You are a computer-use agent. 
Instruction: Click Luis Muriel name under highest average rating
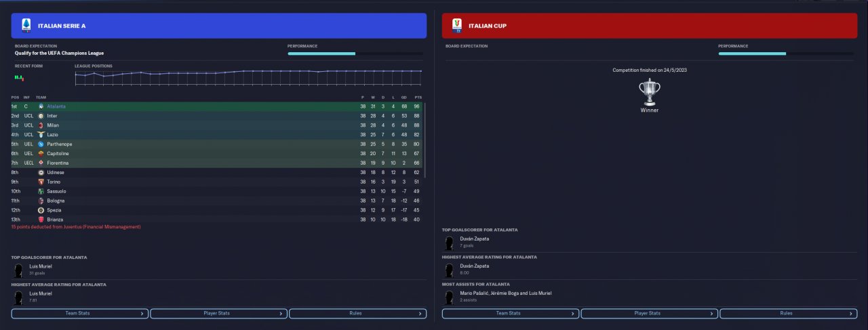40,293
